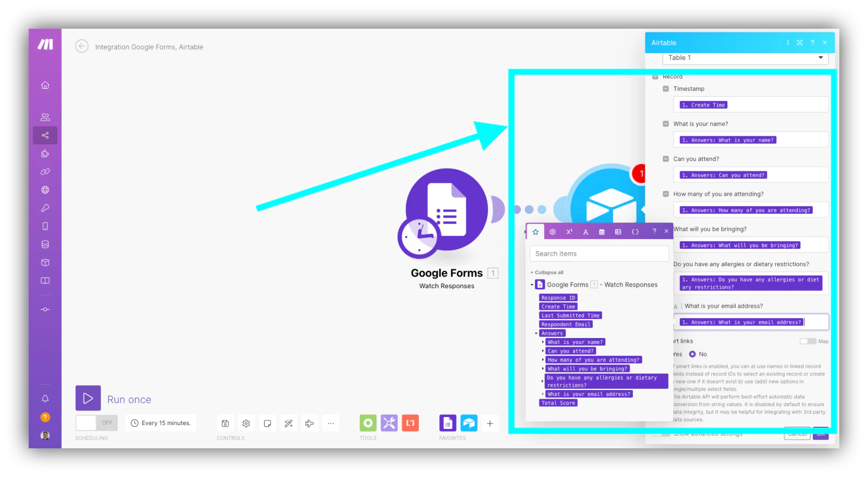
Task: Open the Devices phone icon in sidebar
Action: 45,226
